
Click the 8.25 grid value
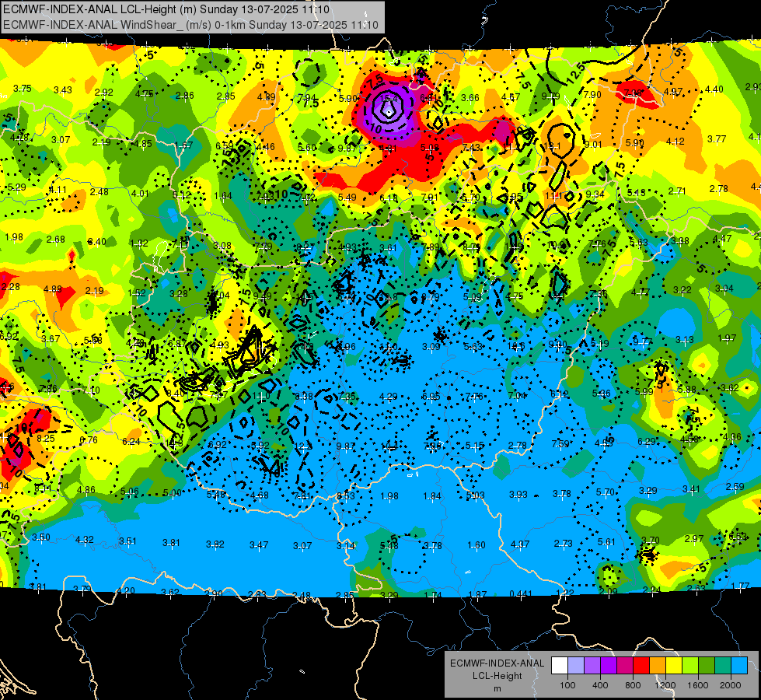[46, 438]
